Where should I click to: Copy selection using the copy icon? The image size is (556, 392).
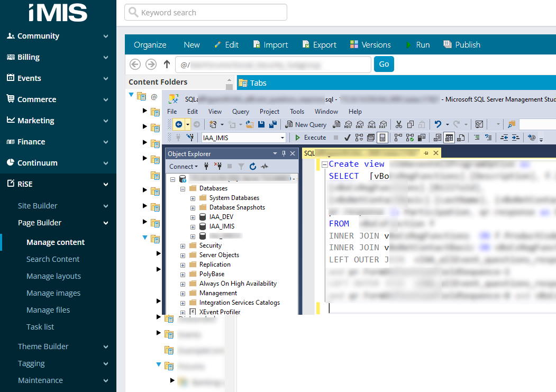tap(411, 124)
